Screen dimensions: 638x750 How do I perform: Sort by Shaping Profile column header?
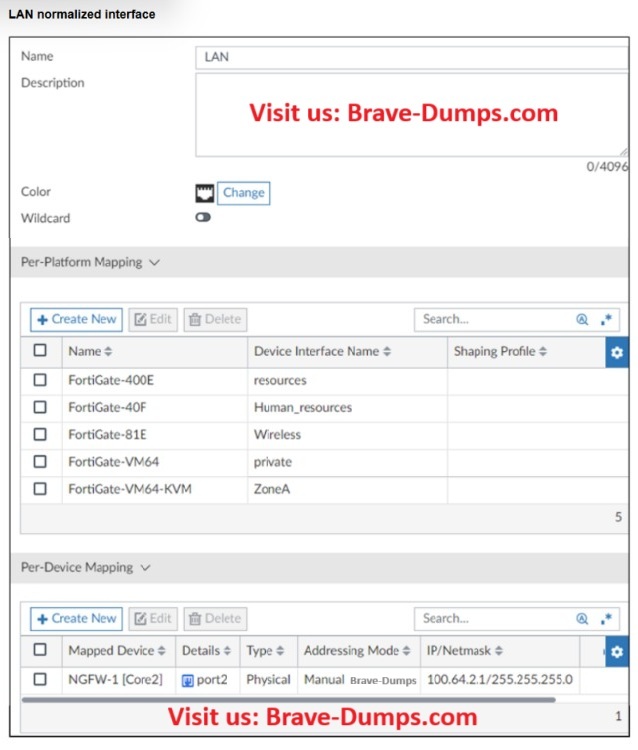pyautogui.click(x=501, y=352)
